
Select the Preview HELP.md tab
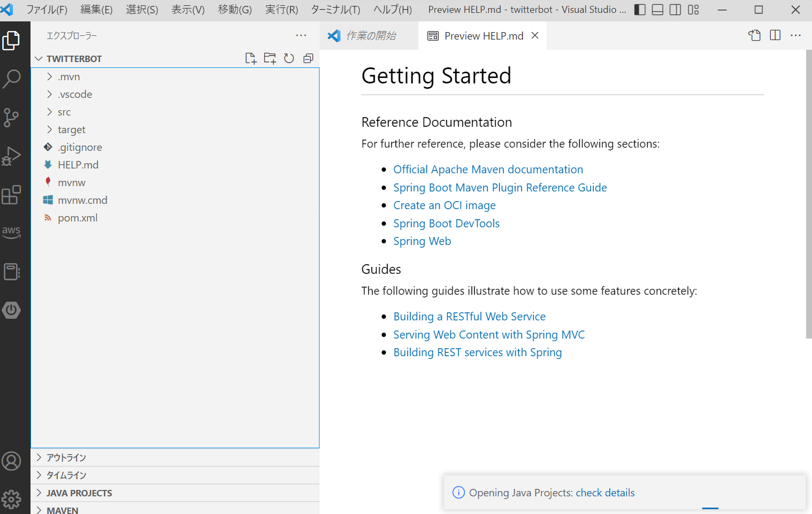coord(482,35)
